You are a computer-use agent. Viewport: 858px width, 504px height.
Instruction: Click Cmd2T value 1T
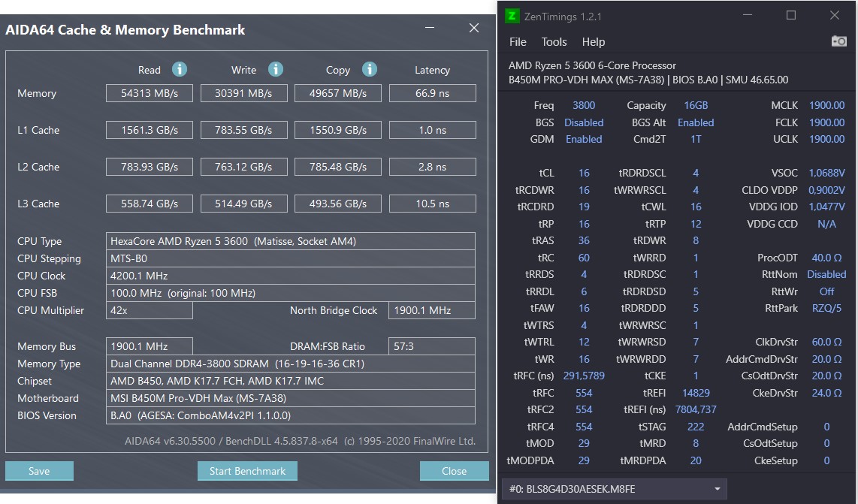pos(696,139)
